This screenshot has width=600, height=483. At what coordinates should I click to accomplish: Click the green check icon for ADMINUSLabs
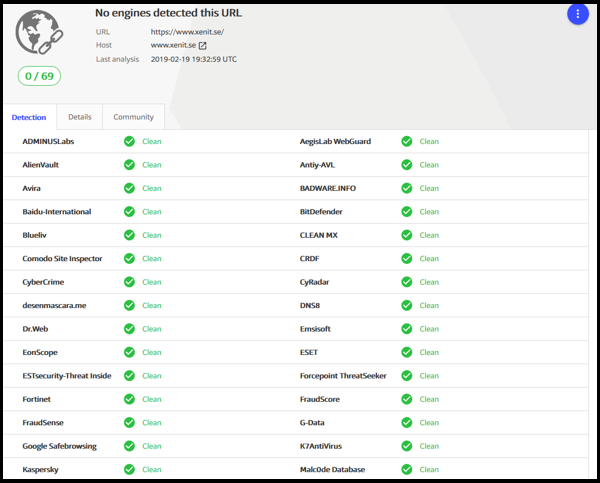click(129, 141)
